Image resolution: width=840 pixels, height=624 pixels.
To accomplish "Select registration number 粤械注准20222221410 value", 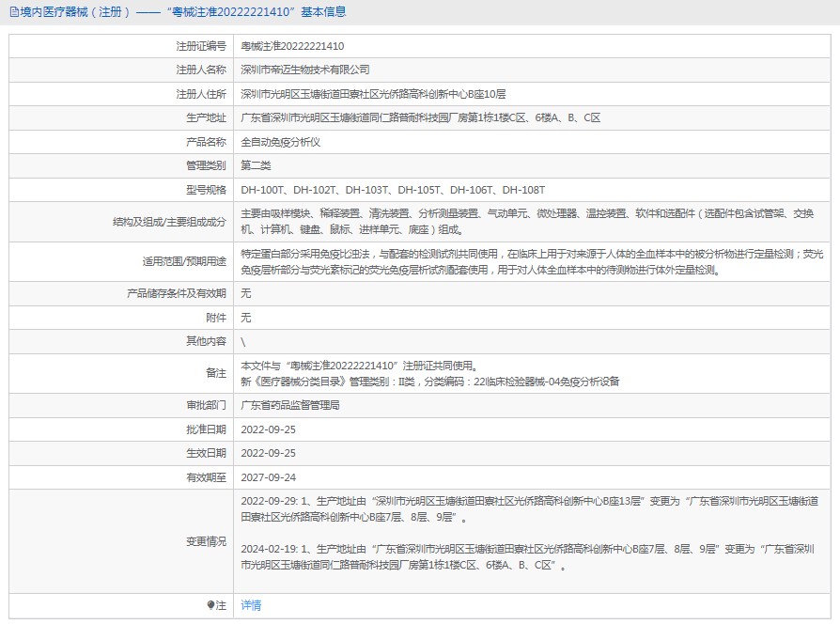I will coord(292,45).
